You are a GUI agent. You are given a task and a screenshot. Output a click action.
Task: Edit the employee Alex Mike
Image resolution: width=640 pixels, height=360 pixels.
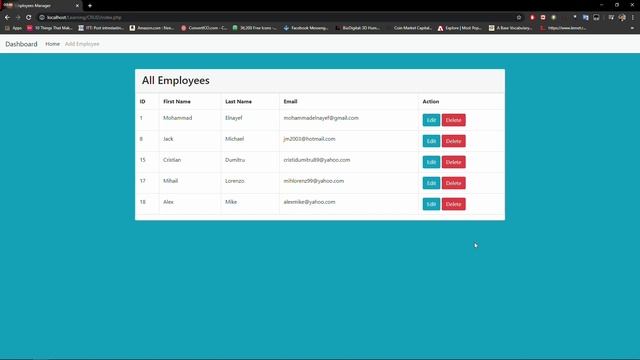click(x=431, y=204)
